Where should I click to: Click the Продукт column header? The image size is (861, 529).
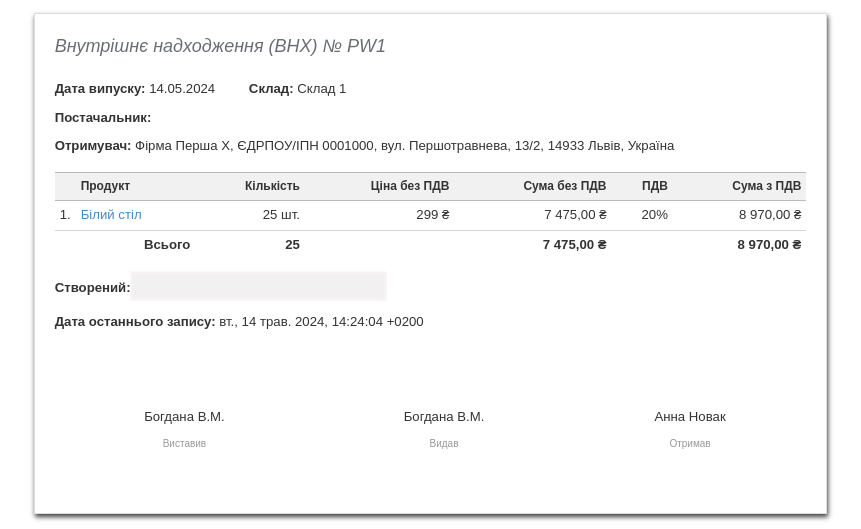click(105, 186)
